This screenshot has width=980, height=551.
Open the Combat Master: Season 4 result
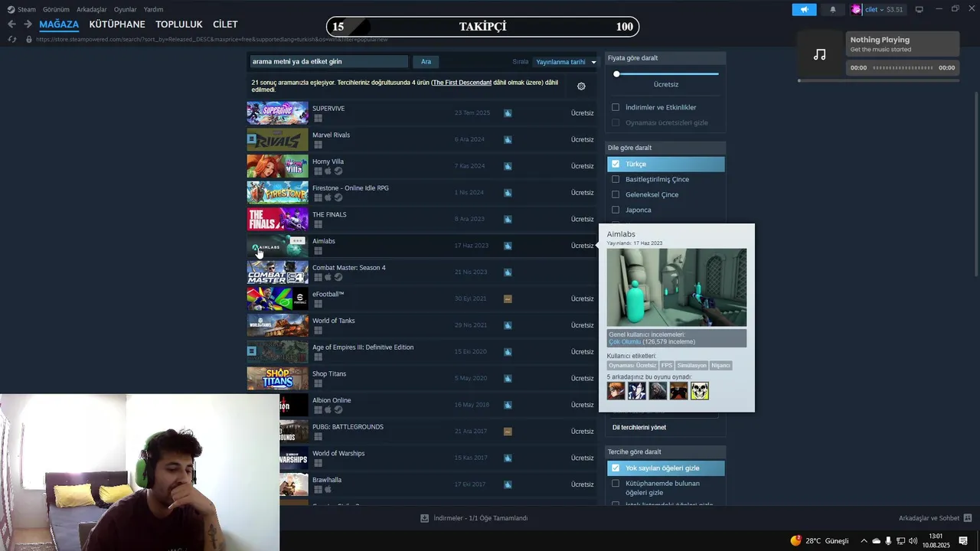click(421, 272)
